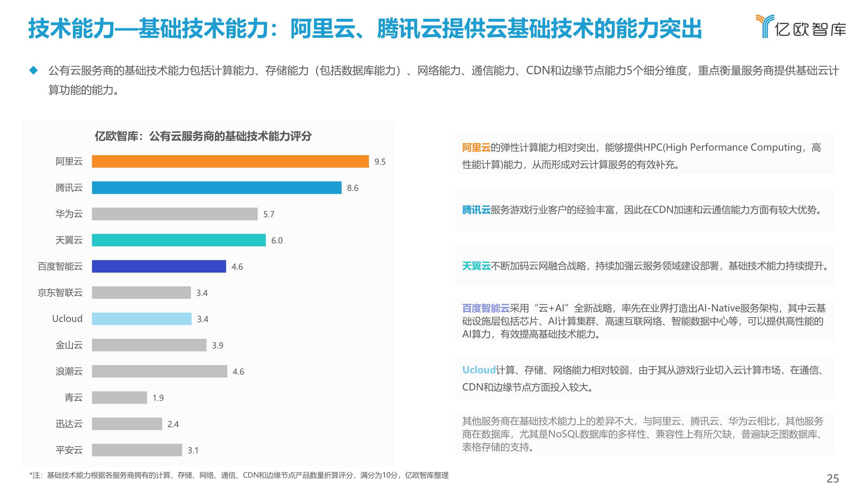This screenshot has height=488, width=868.
Task: Click the 3.9 value label
Action: pos(217,346)
